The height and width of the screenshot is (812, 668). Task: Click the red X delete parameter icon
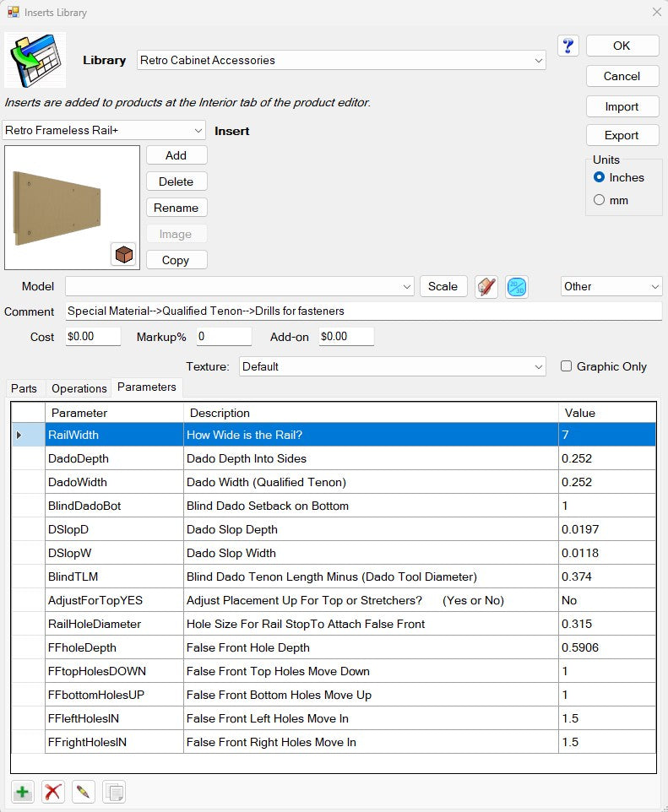(x=53, y=792)
